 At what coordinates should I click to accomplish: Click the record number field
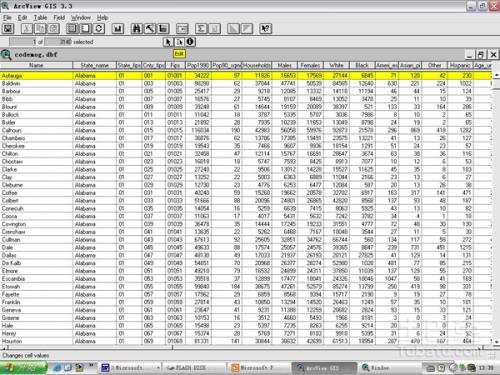point(23,42)
